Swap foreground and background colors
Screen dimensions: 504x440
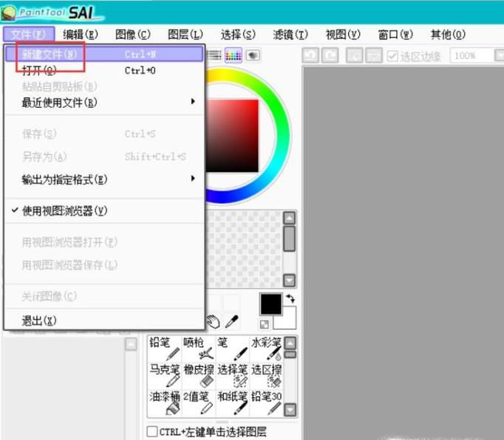[290, 299]
